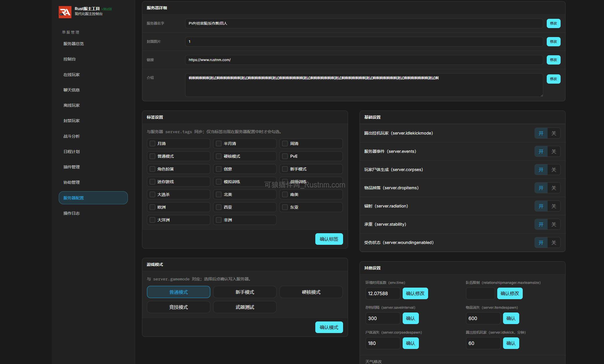Click 修改 button for 封面图片
The height and width of the screenshot is (364, 604).
point(553,42)
